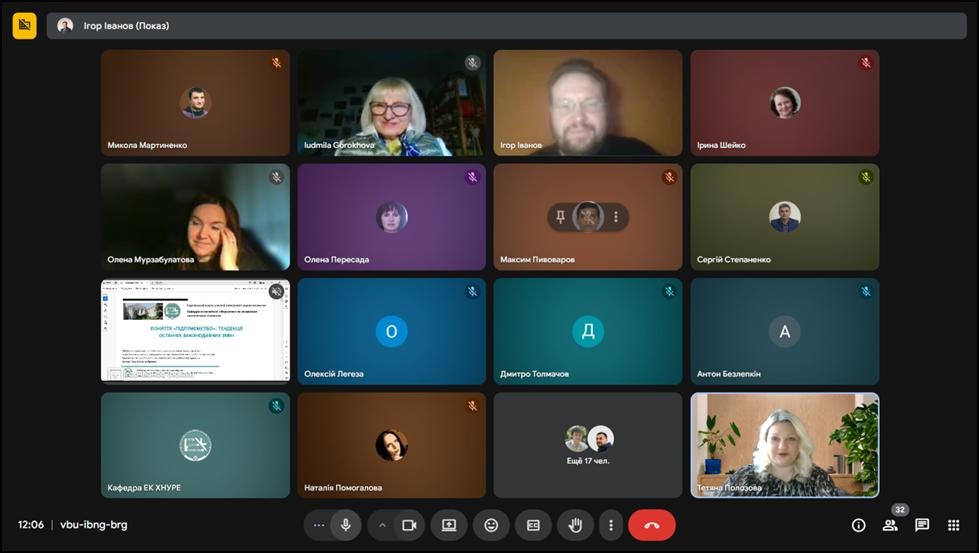Open the chat panel icon
The width and height of the screenshot is (979, 553).
[x=922, y=525]
